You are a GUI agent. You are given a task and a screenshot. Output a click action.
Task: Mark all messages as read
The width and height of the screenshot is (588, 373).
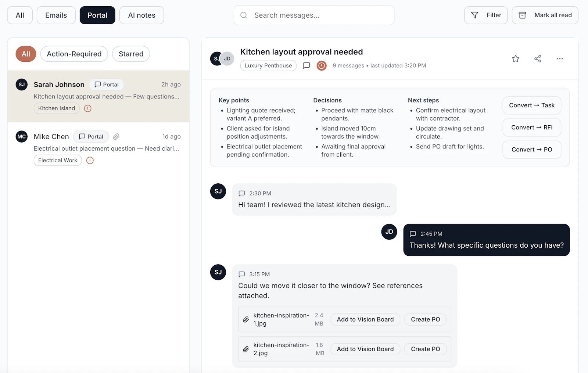545,15
